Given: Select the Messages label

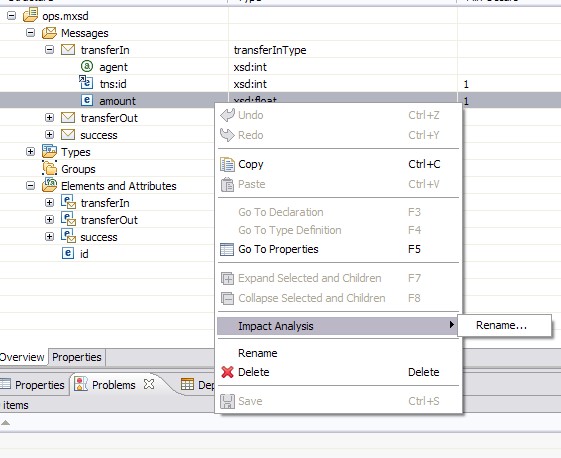Looking at the screenshot, I should point(85,33).
